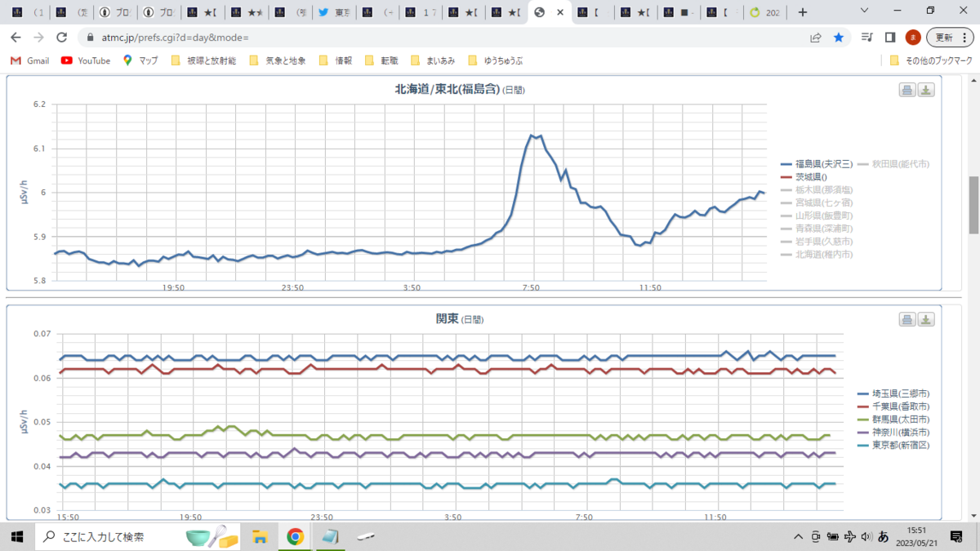Click the battery tray icon
Viewport: 980px width, 551px height.
pyautogui.click(x=833, y=536)
